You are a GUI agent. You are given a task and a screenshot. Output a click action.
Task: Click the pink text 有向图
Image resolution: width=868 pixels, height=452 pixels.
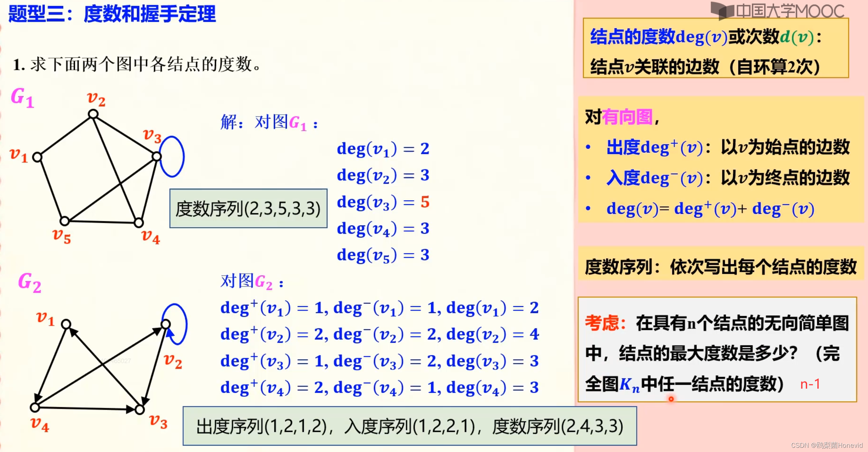[x=627, y=117]
